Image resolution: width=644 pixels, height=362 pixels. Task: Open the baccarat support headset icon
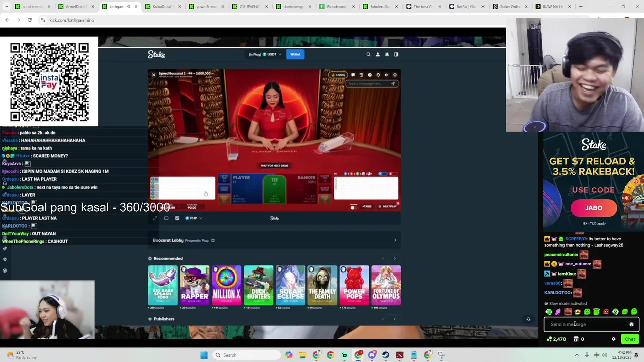(x=378, y=75)
